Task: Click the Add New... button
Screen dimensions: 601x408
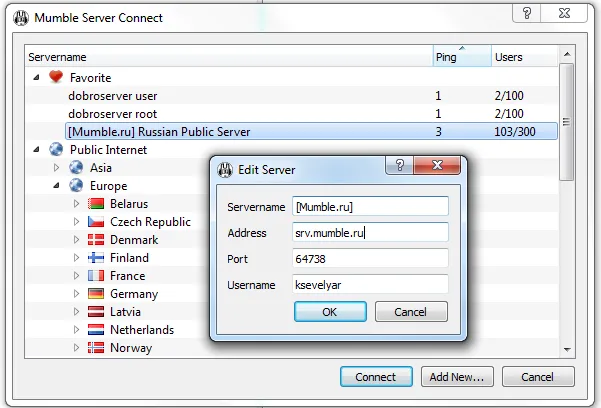Action: pos(456,377)
